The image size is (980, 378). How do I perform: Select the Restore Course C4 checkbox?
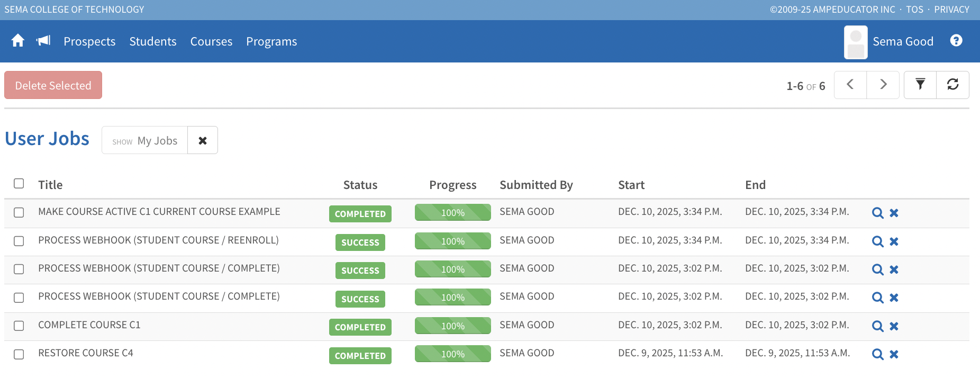[19, 354]
